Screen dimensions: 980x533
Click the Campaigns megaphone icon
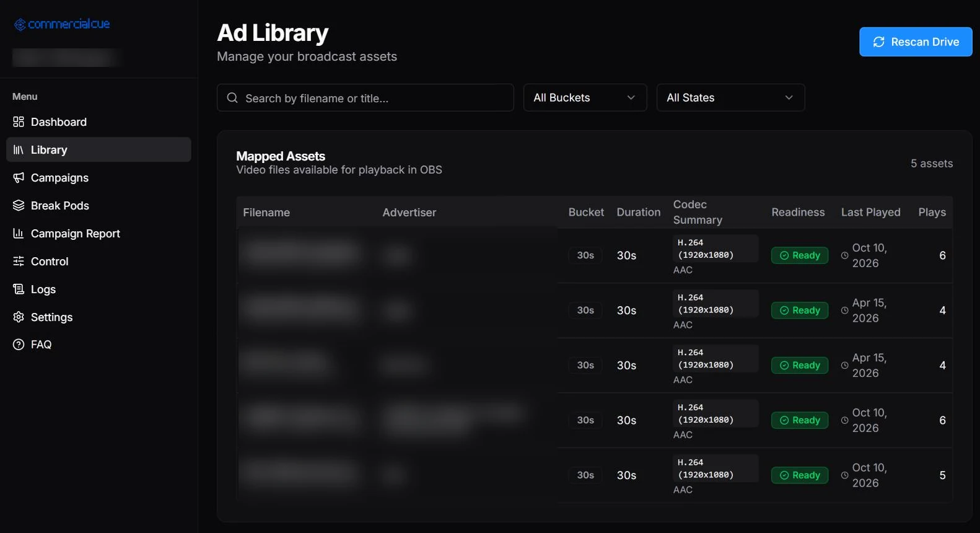pos(19,178)
